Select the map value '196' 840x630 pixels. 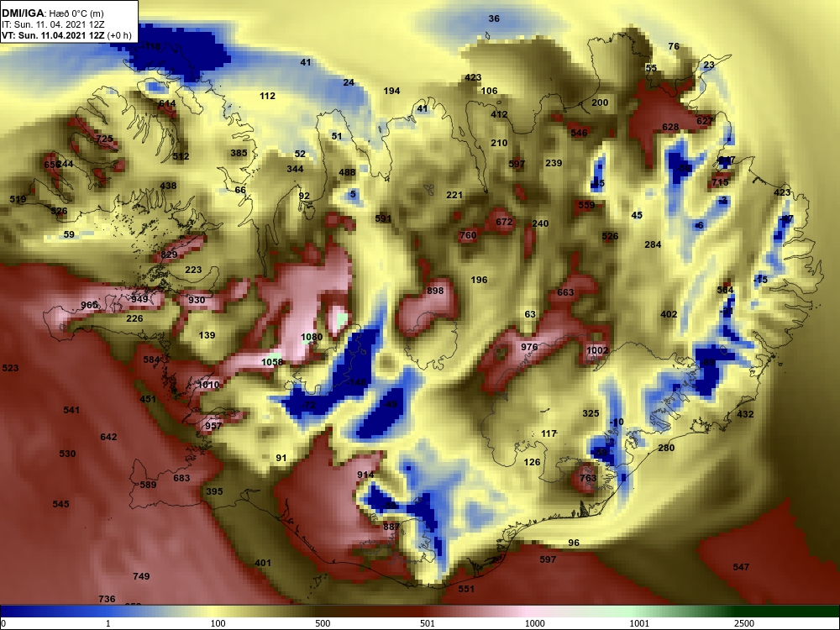(479, 280)
